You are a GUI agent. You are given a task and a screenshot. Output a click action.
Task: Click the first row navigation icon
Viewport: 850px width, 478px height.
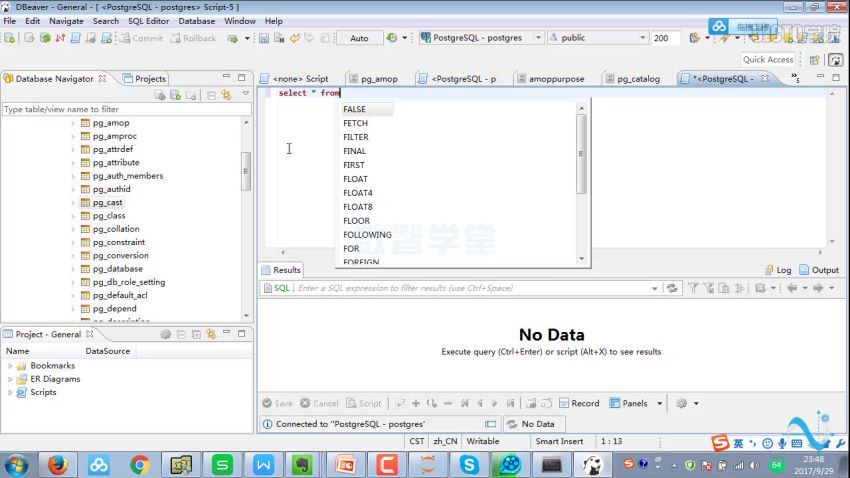point(465,403)
